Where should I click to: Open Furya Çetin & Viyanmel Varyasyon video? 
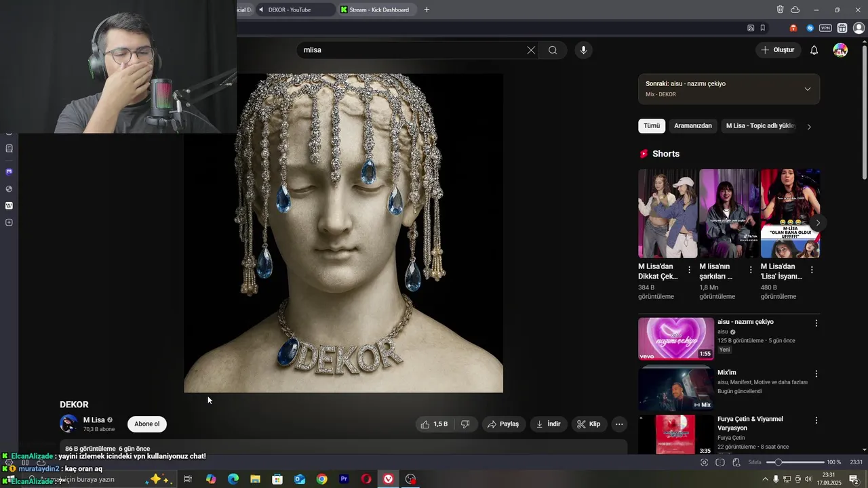pyautogui.click(x=750, y=424)
